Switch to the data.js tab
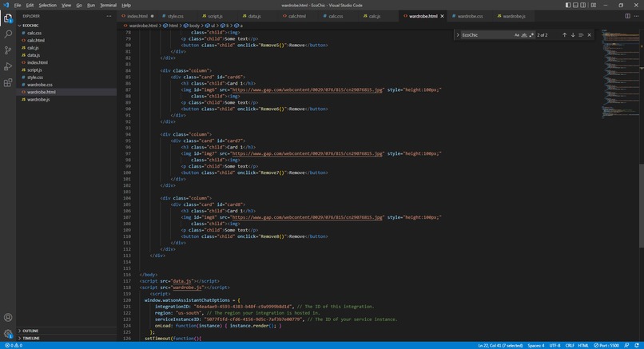Viewport: 644px width, 349px height. click(254, 16)
